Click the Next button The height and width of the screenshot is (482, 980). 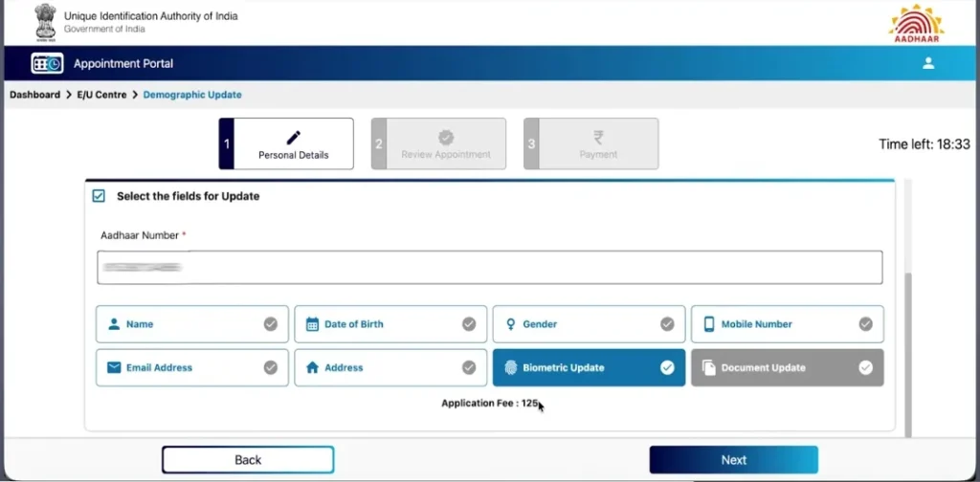734,460
